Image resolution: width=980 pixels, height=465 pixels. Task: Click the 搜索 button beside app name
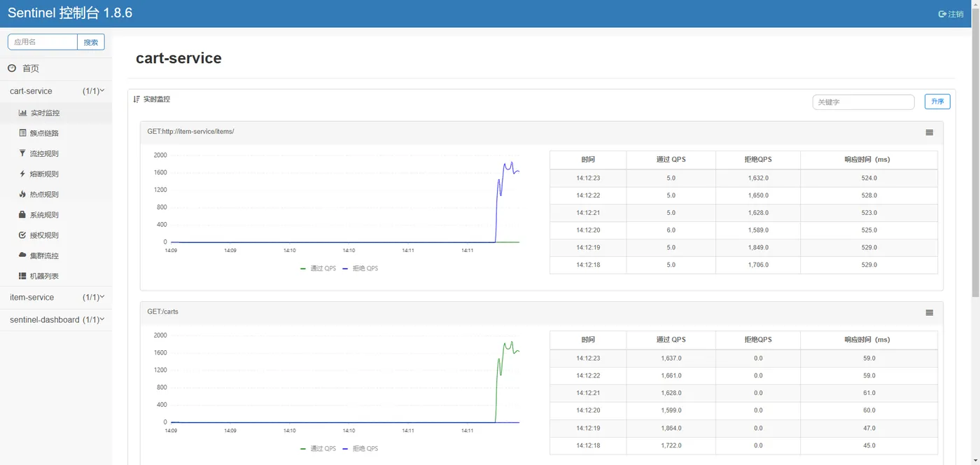[91, 42]
